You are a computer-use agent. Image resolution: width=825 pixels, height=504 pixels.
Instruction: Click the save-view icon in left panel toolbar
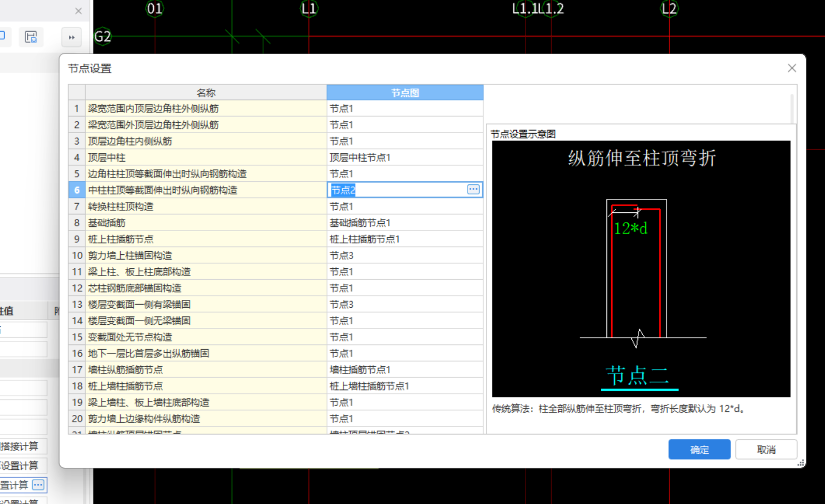(31, 37)
